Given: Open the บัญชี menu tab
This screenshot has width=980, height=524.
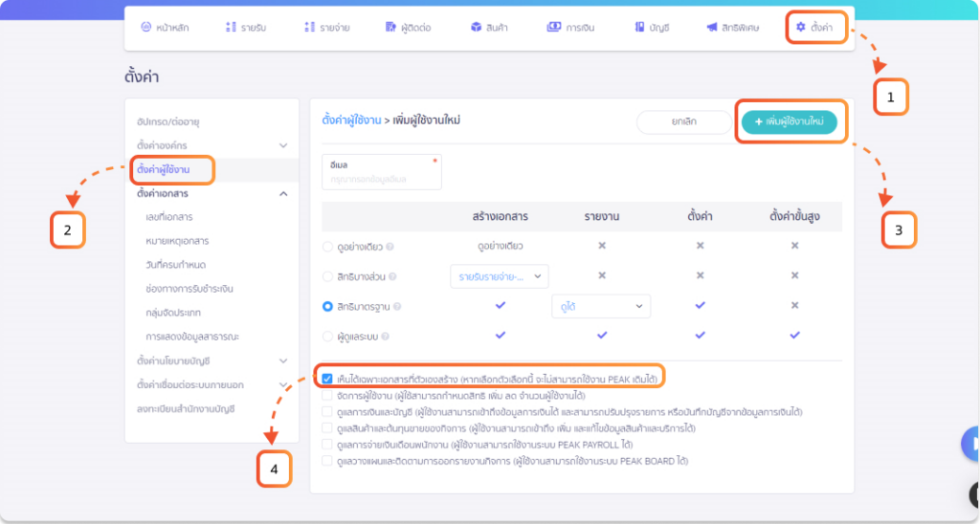Looking at the screenshot, I should pyautogui.click(x=651, y=28).
